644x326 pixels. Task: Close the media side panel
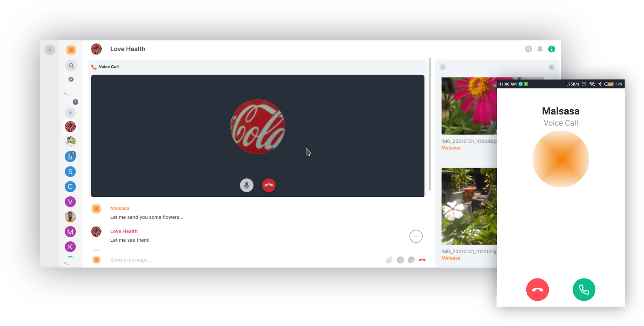click(x=551, y=67)
